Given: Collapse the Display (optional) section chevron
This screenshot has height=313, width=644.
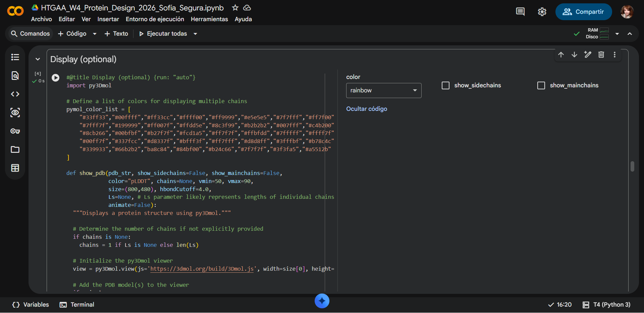Looking at the screenshot, I should (38, 59).
